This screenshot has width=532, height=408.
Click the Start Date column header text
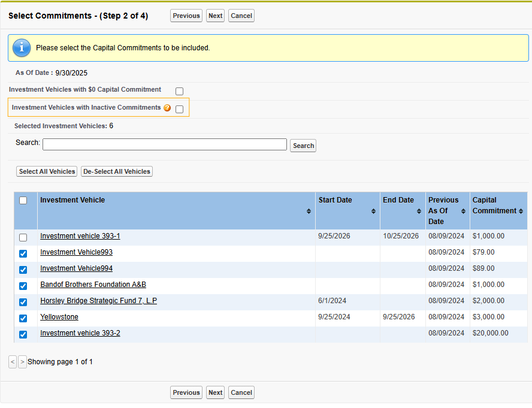[x=335, y=200]
